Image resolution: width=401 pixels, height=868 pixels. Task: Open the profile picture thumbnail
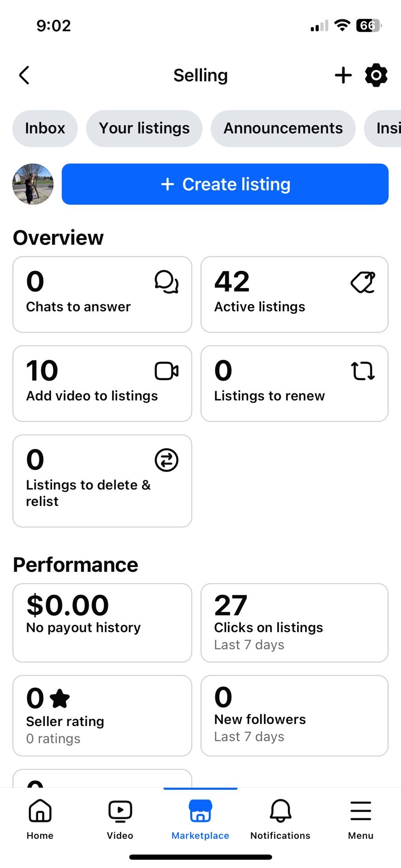coord(33,184)
